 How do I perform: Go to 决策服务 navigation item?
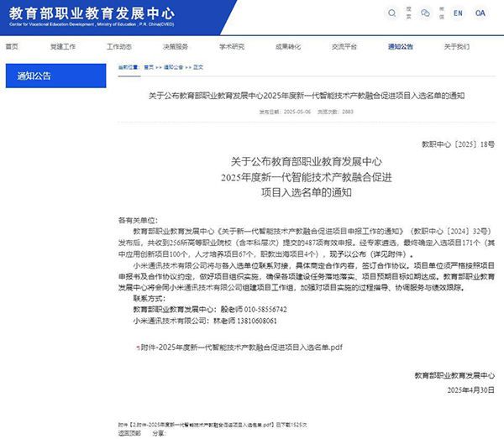[176, 47]
